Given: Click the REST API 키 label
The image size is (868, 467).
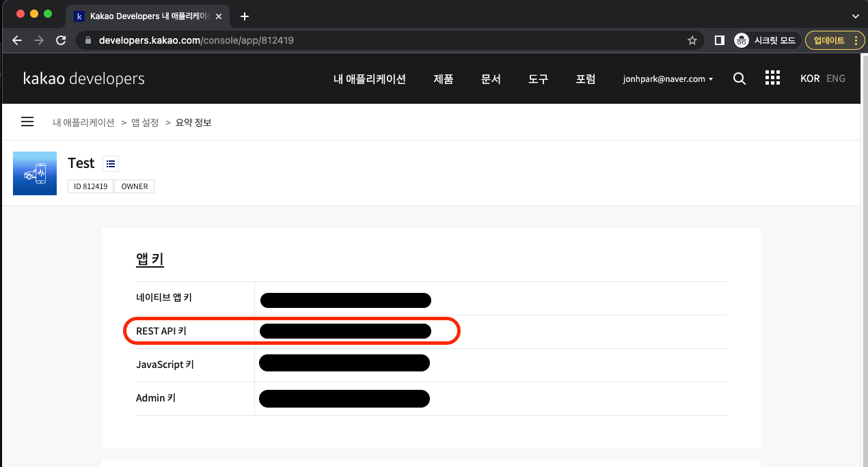Looking at the screenshot, I should [161, 331].
